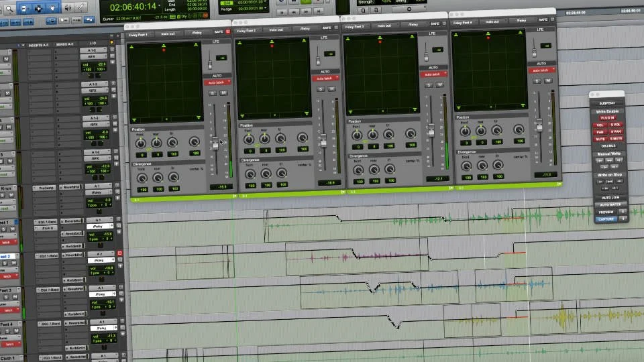Click Manual Write to end button
The height and width of the screenshot is (362, 644).
(619, 160)
